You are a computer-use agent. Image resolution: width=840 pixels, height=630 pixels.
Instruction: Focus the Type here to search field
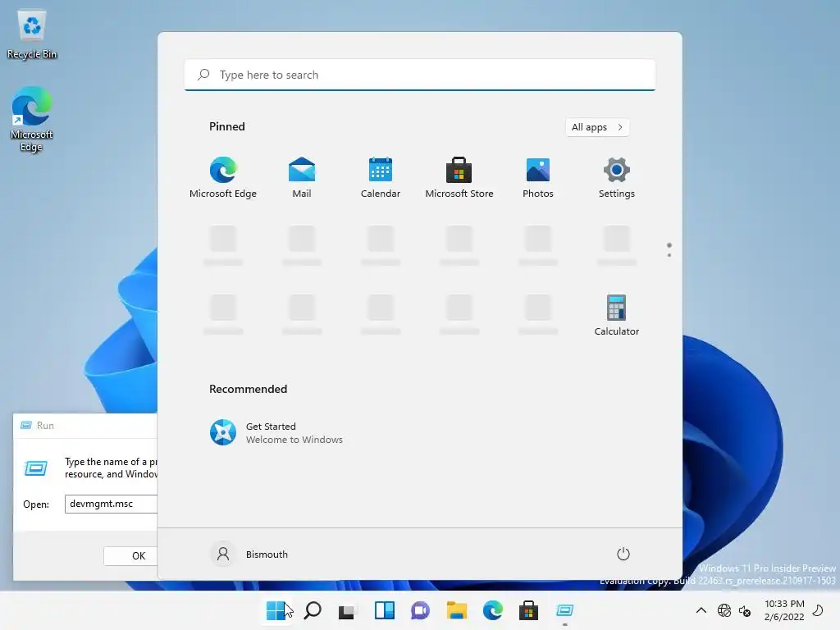click(x=420, y=75)
